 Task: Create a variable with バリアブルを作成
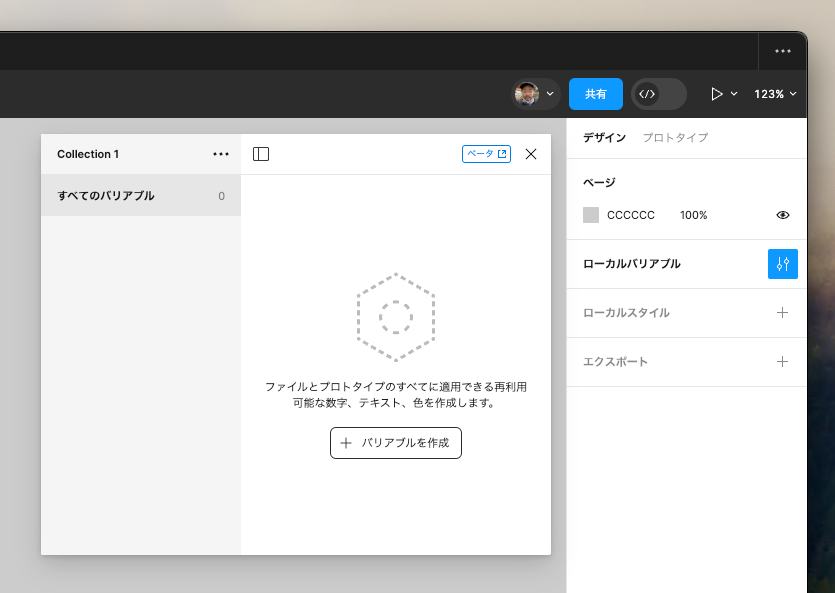pos(395,443)
